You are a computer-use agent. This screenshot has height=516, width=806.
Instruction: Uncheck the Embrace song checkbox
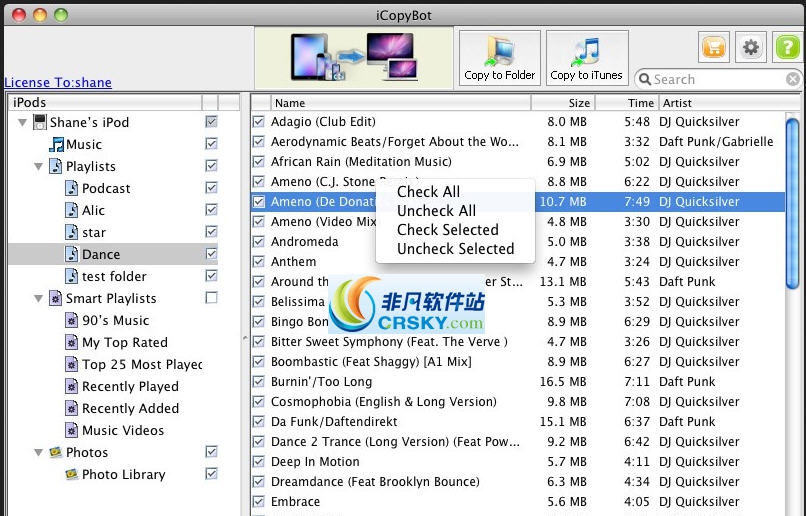(259, 502)
